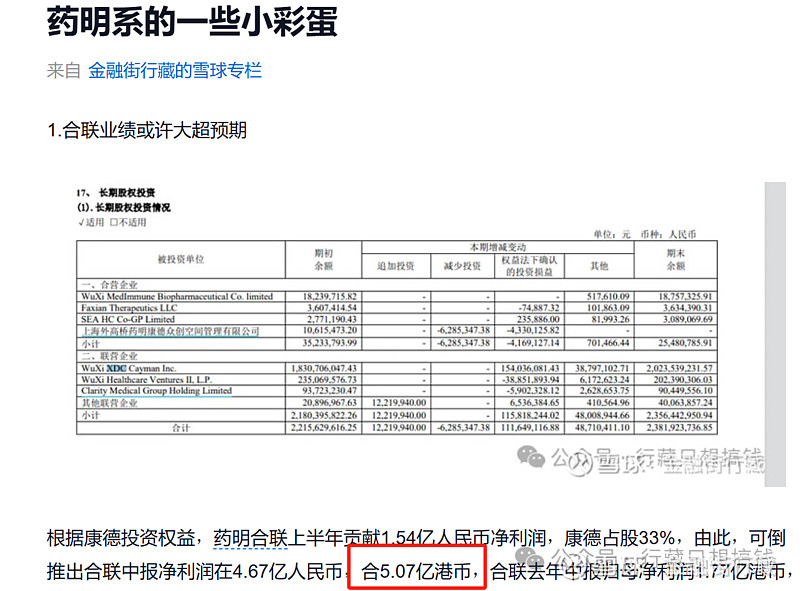Select the WuXi Healthcare Ventures II, L.P. row
800x591 pixels.
(x=146, y=379)
